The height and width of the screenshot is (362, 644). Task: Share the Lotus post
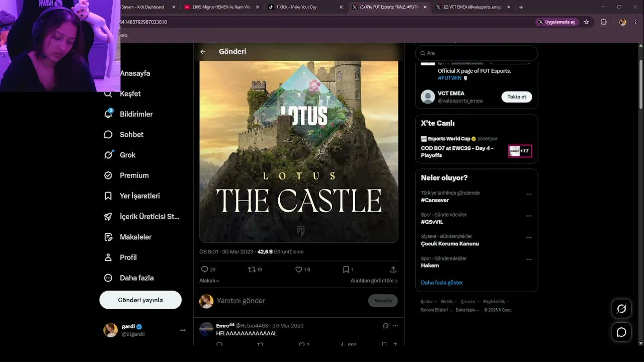(393, 269)
